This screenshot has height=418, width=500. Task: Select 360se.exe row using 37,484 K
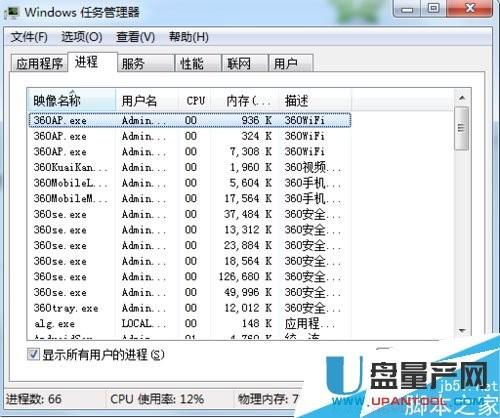click(190, 214)
